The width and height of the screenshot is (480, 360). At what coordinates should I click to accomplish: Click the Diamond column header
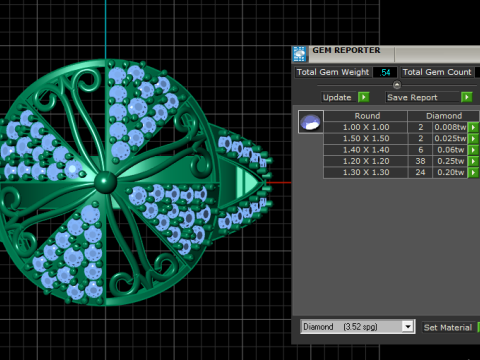click(443, 116)
